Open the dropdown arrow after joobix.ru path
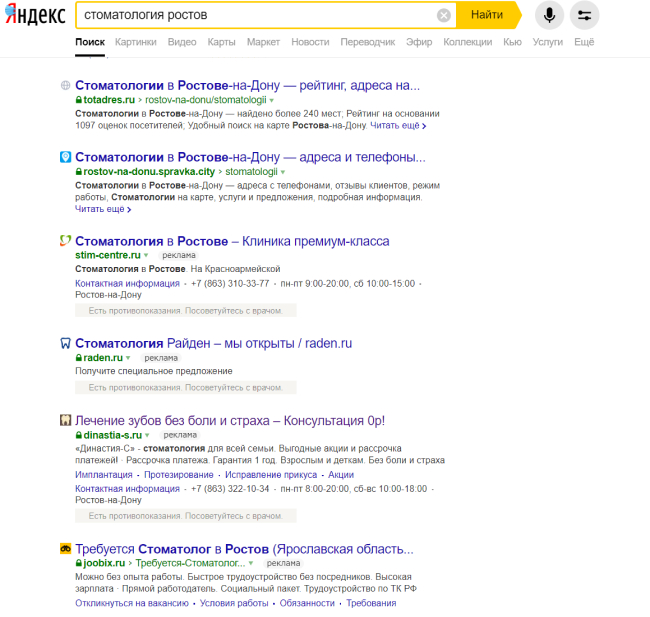 (x=251, y=564)
